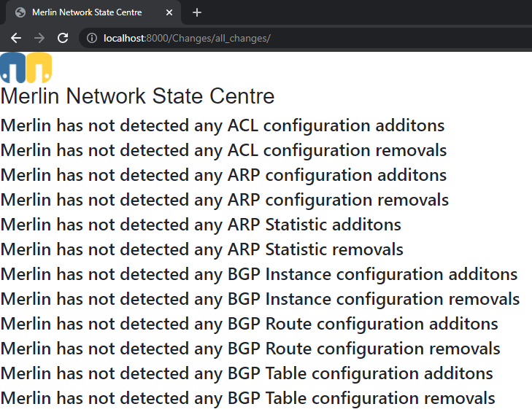Viewport: 532px width, 412px height.
Task: Close the Merlin Network State Centre tab
Action: (x=169, y=12)
